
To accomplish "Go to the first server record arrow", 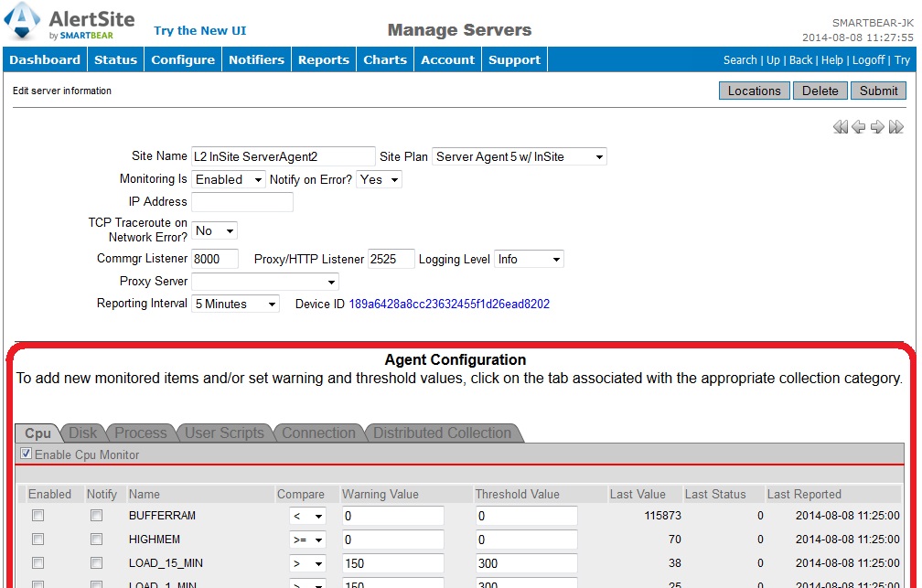I will click(841, 127).
